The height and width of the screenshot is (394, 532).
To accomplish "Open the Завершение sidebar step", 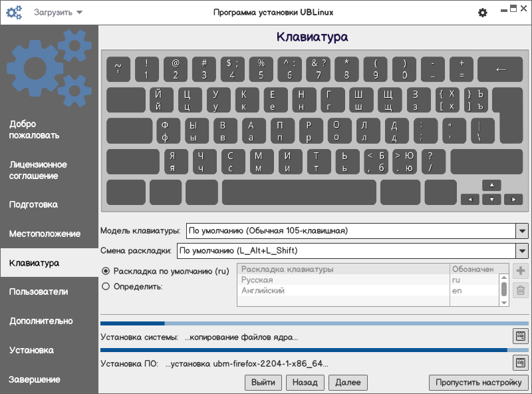I will [35, 379].
